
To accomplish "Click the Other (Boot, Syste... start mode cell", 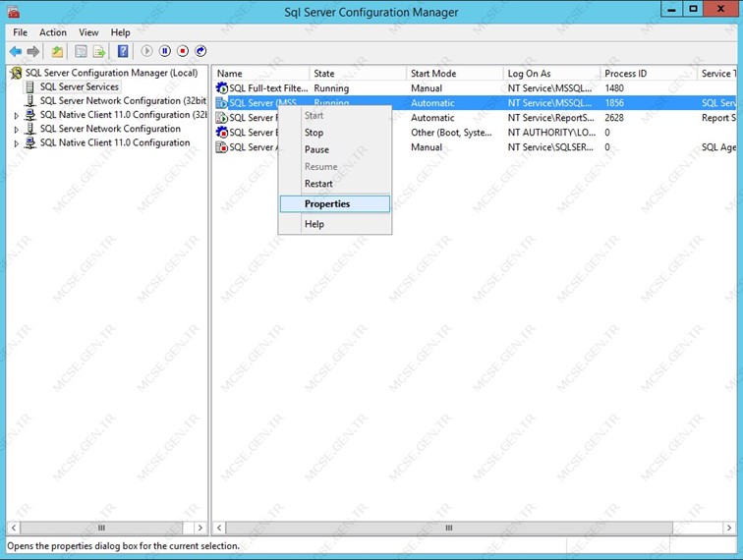I will point(451,133).
